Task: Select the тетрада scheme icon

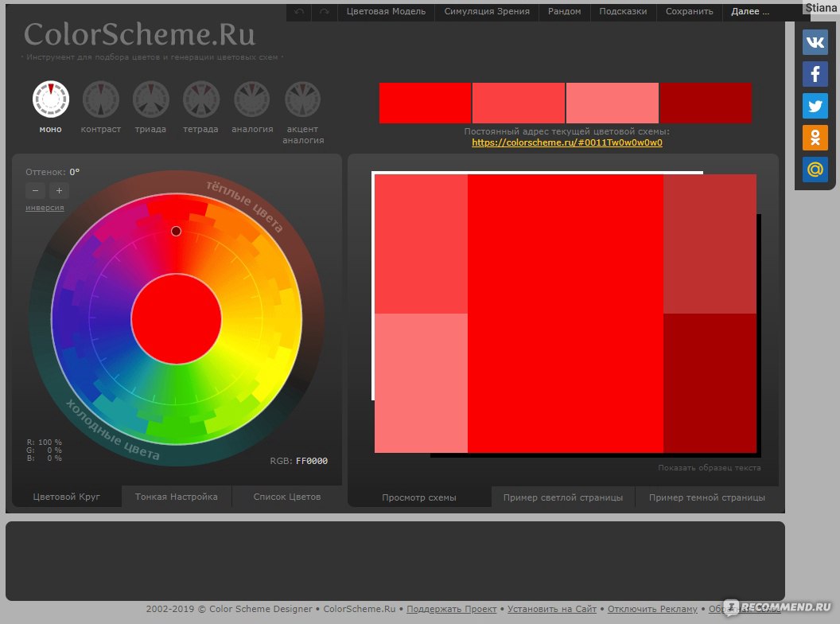Action: [201, 99]
